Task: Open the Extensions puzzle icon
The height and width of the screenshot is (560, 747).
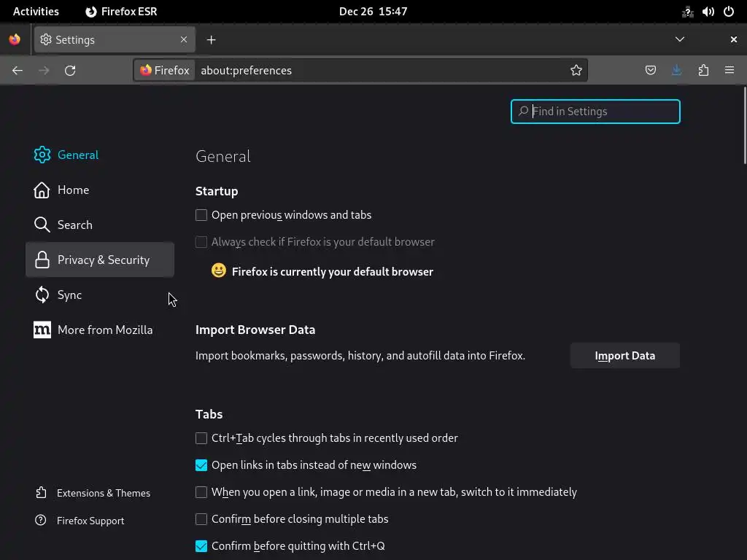Action: (703, 71)
